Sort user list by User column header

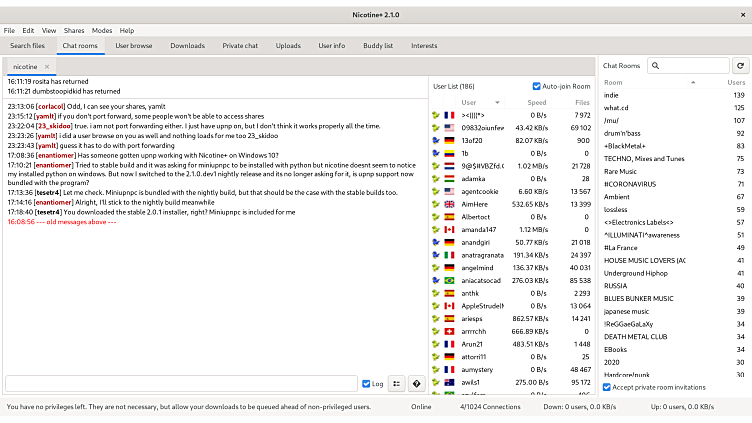click(x=469, y=102)
